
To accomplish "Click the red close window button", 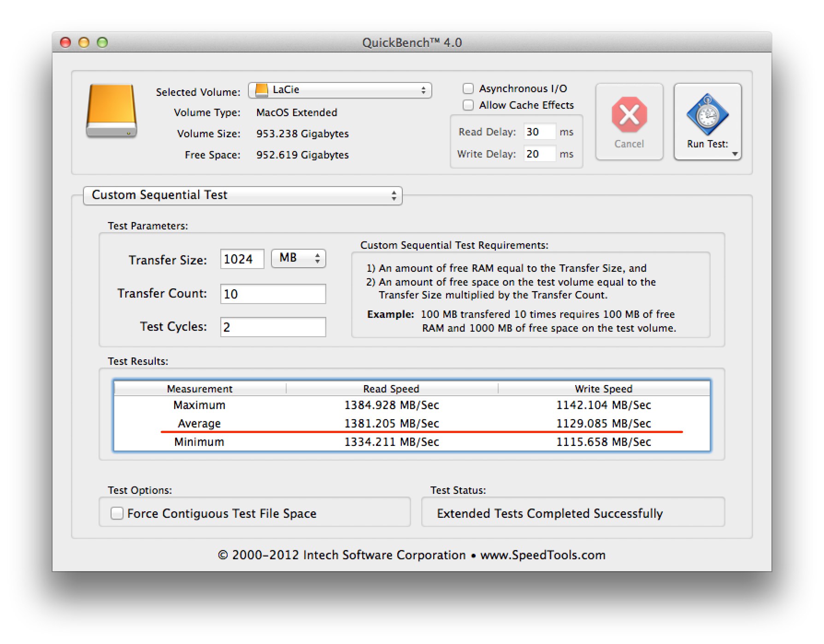I will point(65,42).
